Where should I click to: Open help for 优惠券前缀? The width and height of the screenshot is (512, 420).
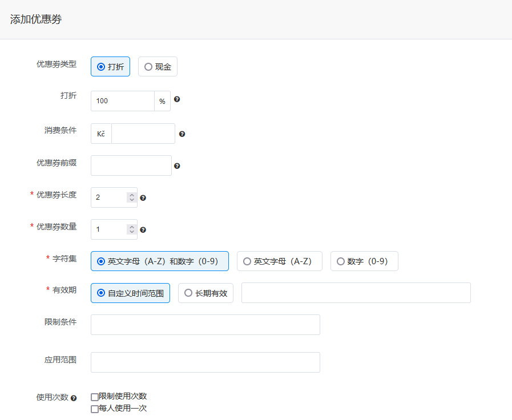(177, 165)
